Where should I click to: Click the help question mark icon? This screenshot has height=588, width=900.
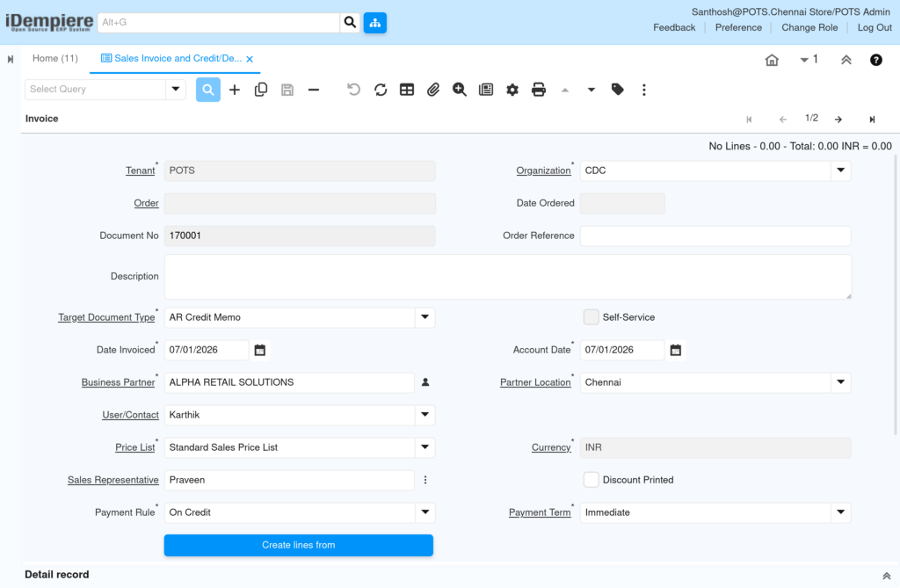[x=876, y=60]
